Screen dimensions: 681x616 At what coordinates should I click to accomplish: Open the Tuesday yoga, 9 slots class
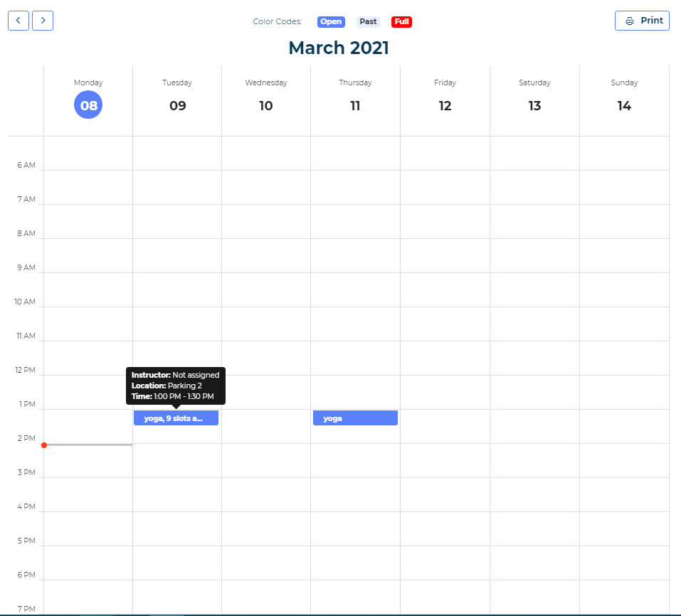tap(176, 418)
